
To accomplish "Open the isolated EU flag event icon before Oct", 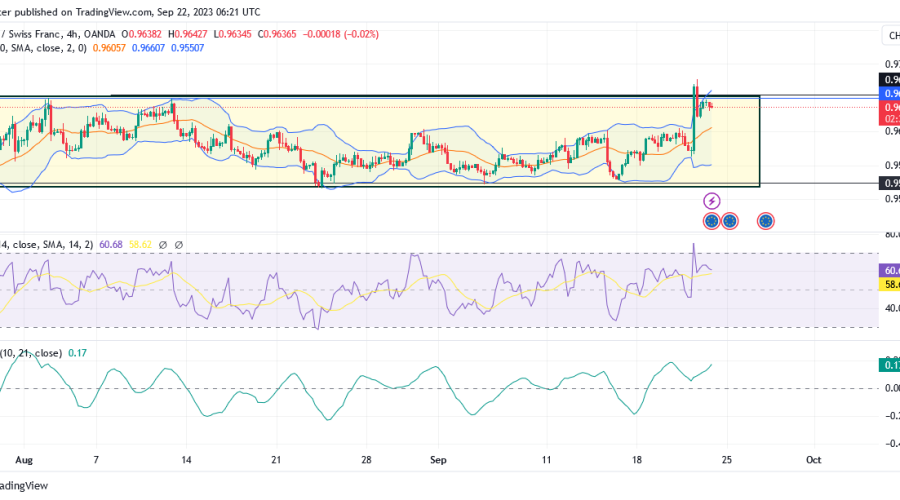I will [x=766, y=221].
